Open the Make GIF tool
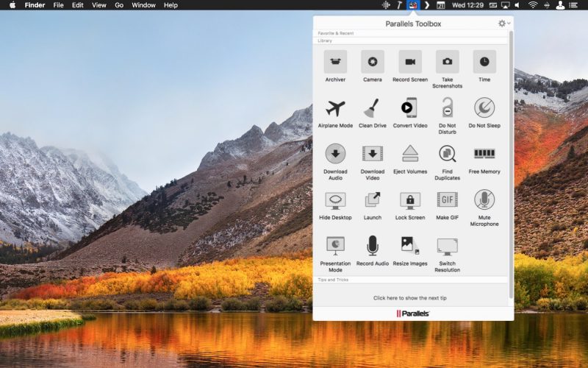 (447, 205)
